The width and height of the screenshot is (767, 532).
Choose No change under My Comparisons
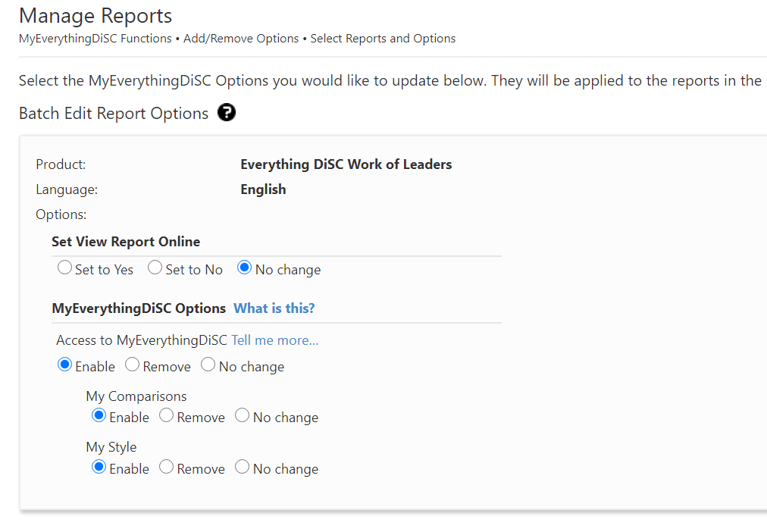tap(242, 415)
